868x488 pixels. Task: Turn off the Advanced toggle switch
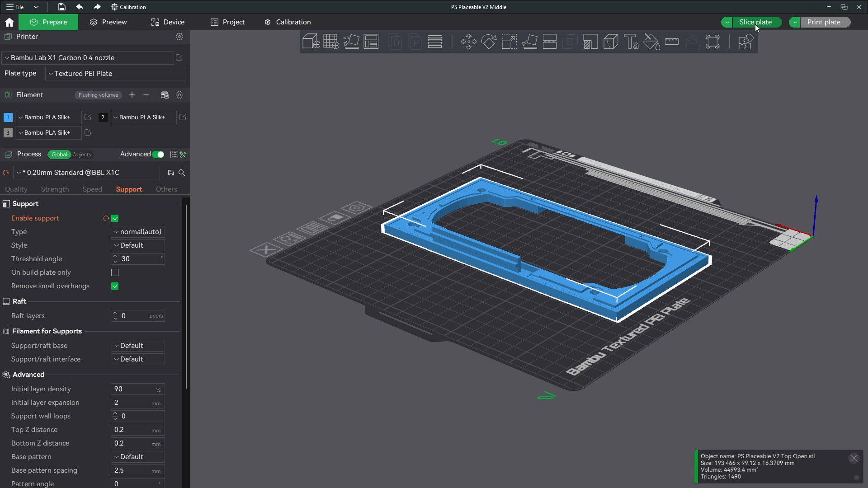[158, 155]
